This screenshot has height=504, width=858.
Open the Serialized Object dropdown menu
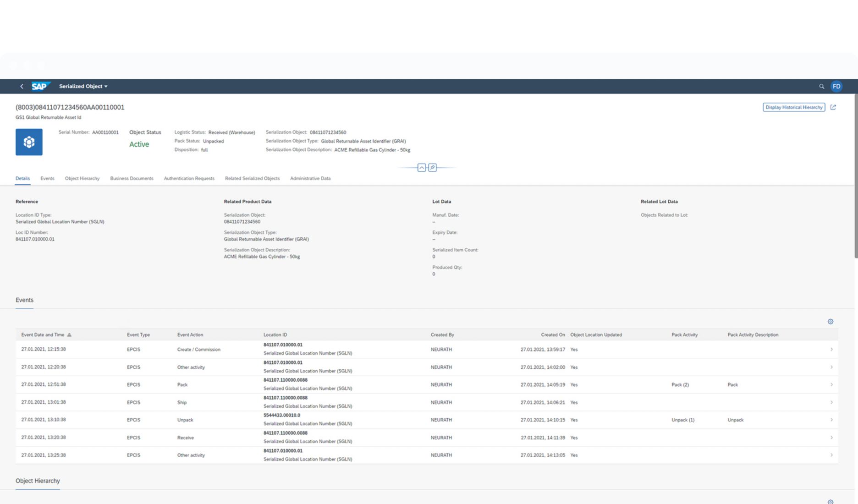coord(83,86)
